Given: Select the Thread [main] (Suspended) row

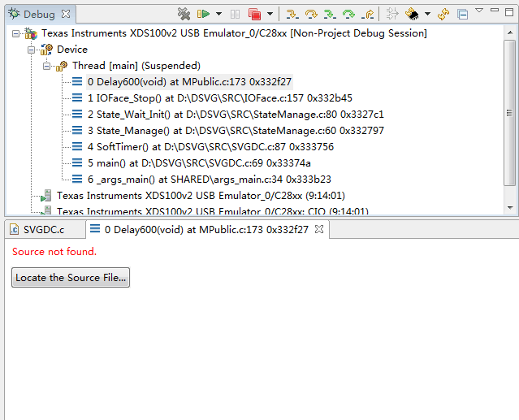Looking at the screenshot, I should (136, 66).
